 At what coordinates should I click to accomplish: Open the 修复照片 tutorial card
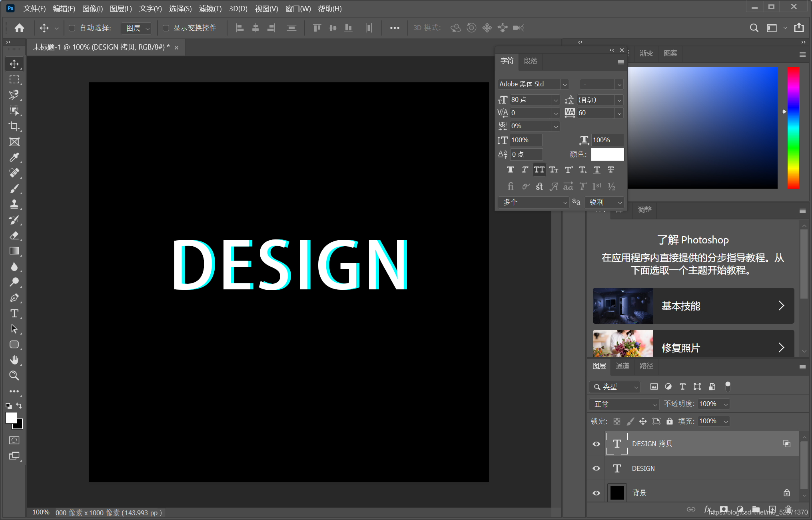click(x=693, y=344)
